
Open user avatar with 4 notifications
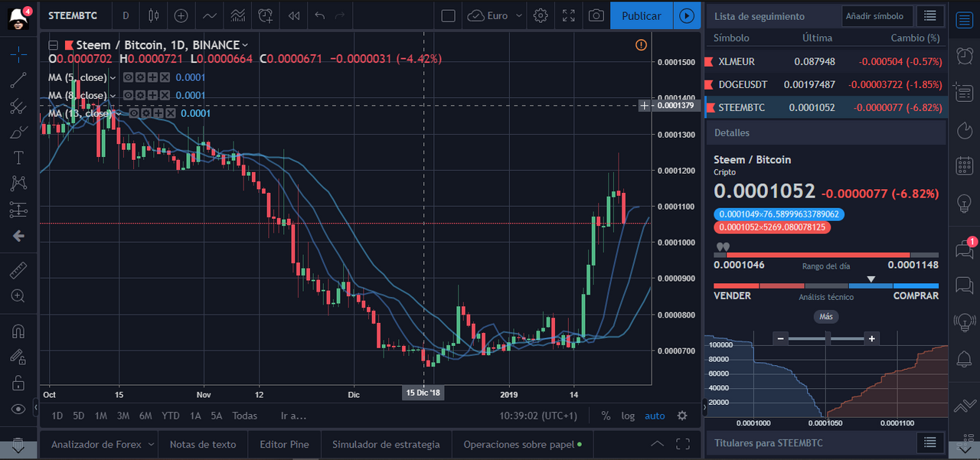[x=19, y=16]
